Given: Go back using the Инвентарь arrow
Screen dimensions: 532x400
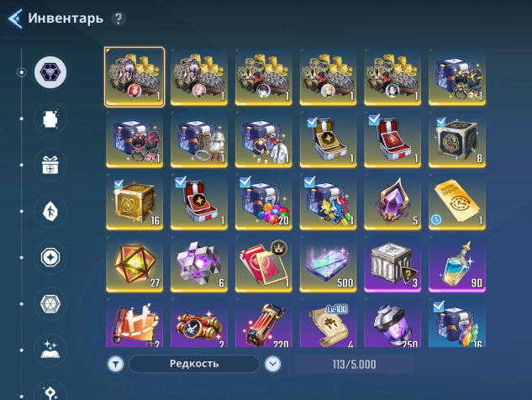Looking at the screenshot, I should 15,18.
